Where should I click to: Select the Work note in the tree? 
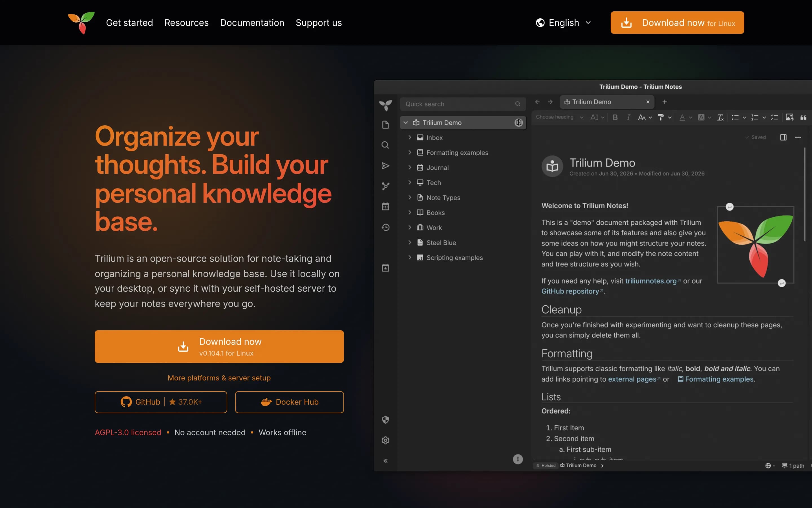434,227
